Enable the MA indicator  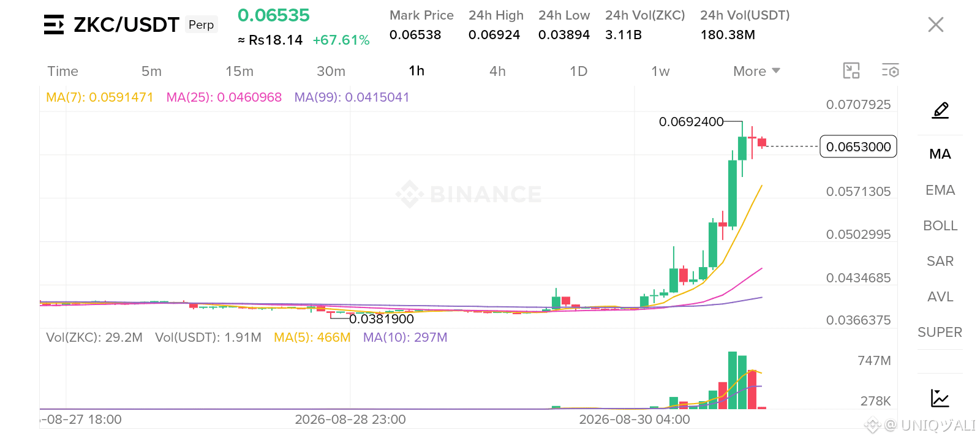pyautogui.click(x=940, y=154)
